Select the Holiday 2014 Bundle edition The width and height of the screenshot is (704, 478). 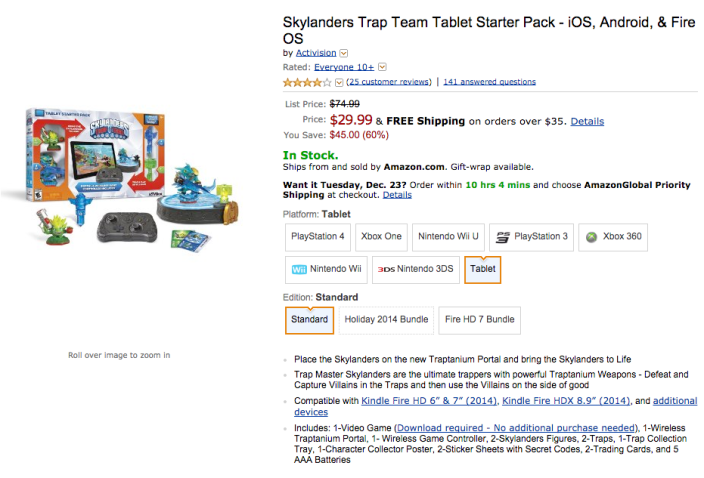tap(385, 320)
